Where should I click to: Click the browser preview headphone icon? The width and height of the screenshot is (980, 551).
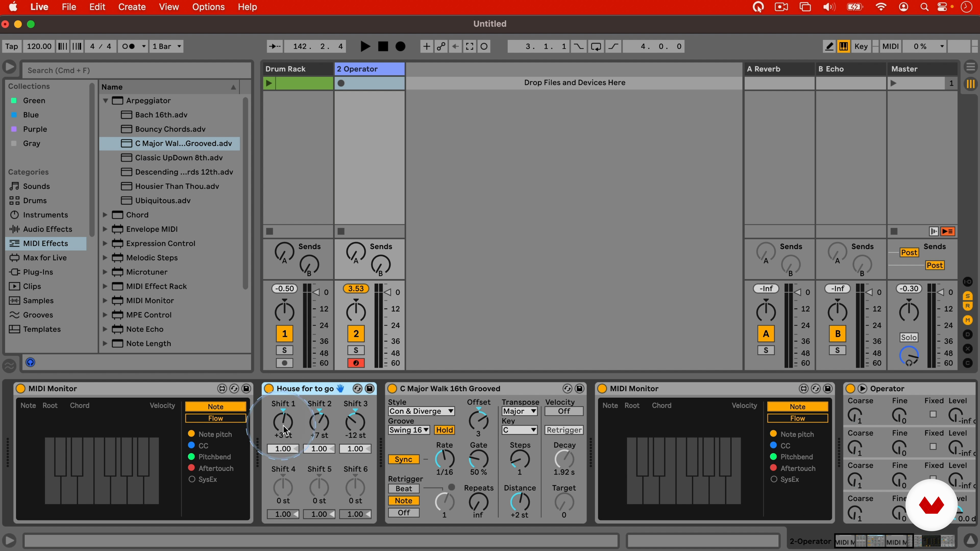[30, 362]
